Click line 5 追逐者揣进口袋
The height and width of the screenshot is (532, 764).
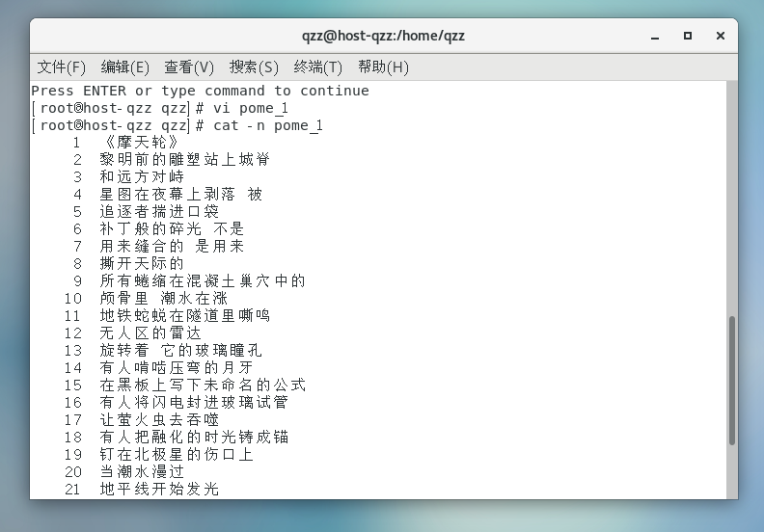pos(159,212)
